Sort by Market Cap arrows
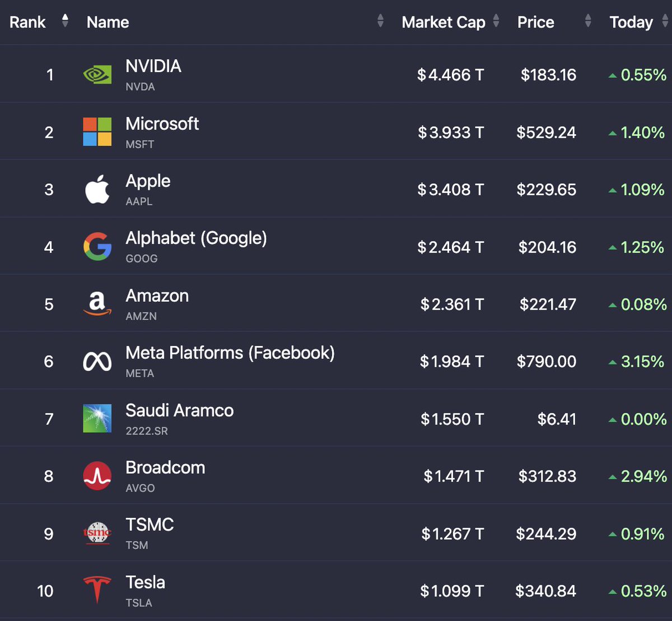The width and height of the screenshot is (672, 621). coord(496,22)
